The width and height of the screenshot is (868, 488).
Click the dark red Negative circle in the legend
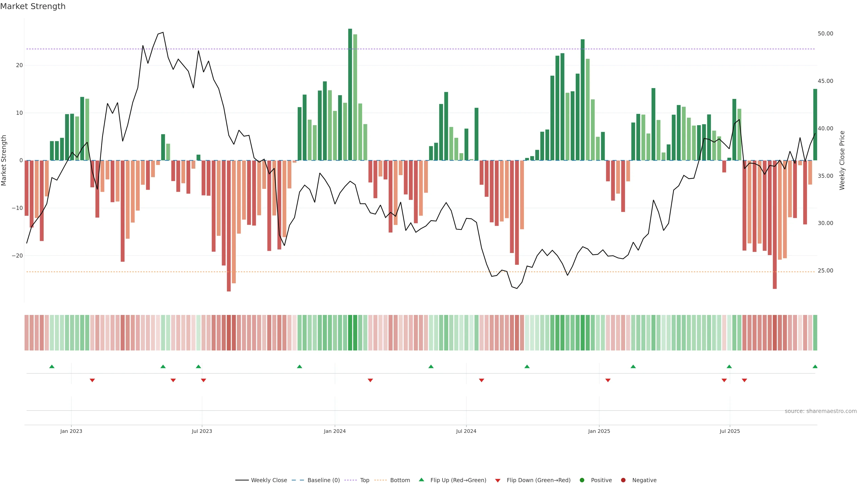coord(623,480)
